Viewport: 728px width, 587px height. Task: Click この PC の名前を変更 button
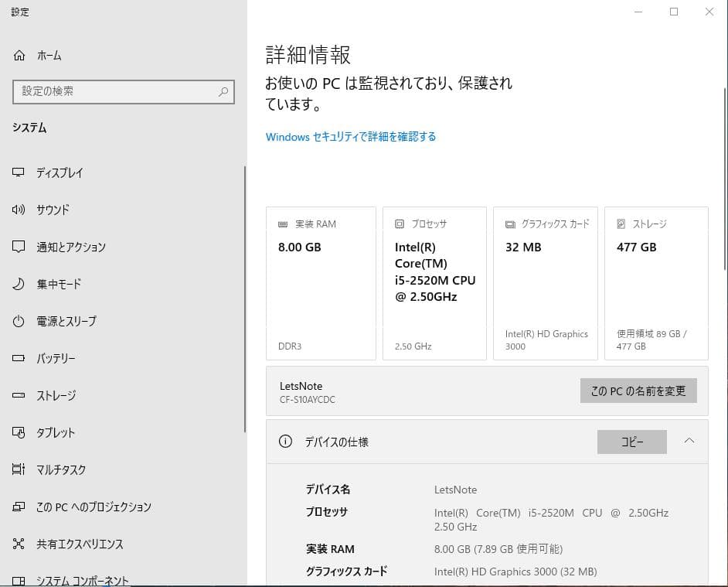click(x=638, y=391)
